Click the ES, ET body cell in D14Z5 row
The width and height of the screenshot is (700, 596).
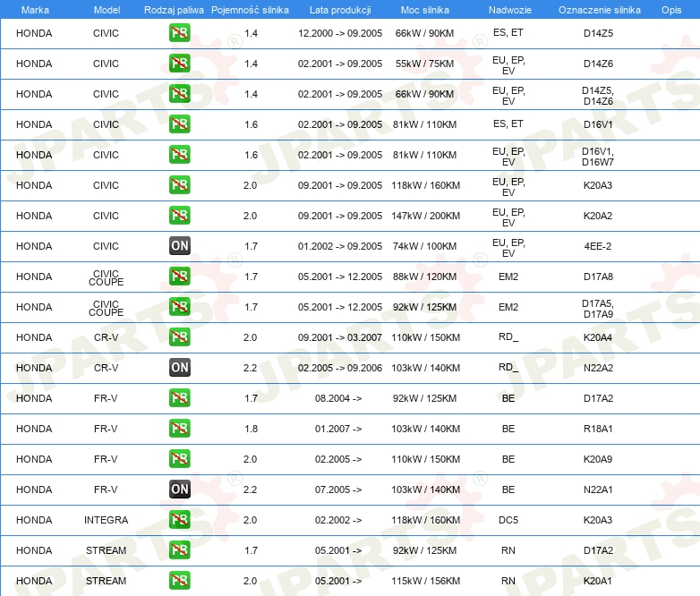pyautogui.click(x=508, y=32)
